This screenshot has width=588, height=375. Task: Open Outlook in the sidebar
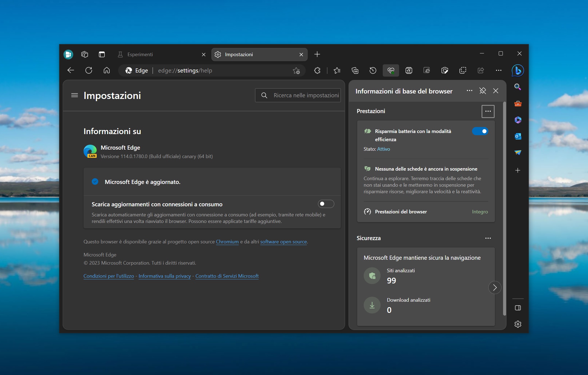click(518, 136)
